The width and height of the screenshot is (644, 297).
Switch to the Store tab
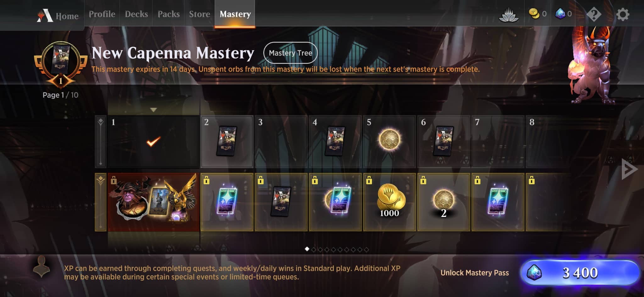coord(199,14)
